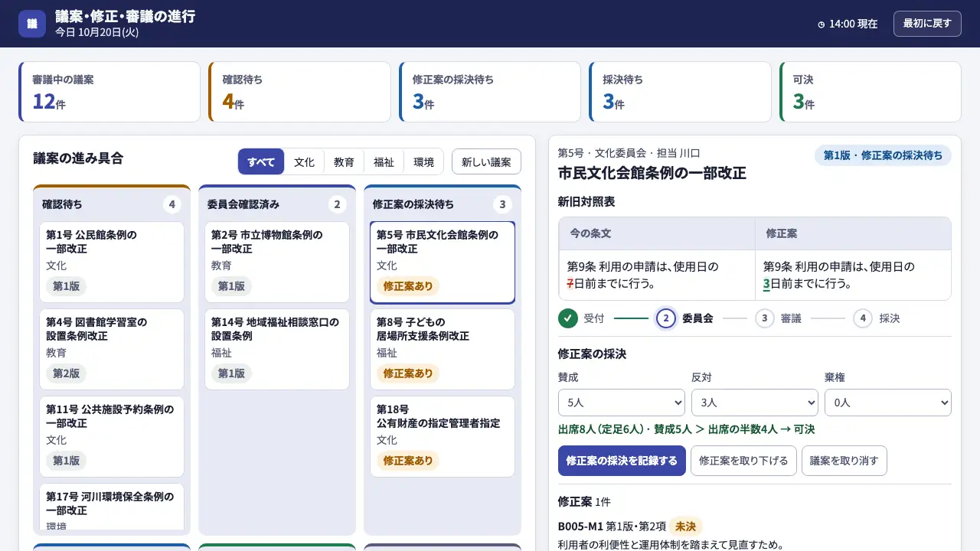
Task: Create a new bill with 新しい議案
Action: pos(486,161)
